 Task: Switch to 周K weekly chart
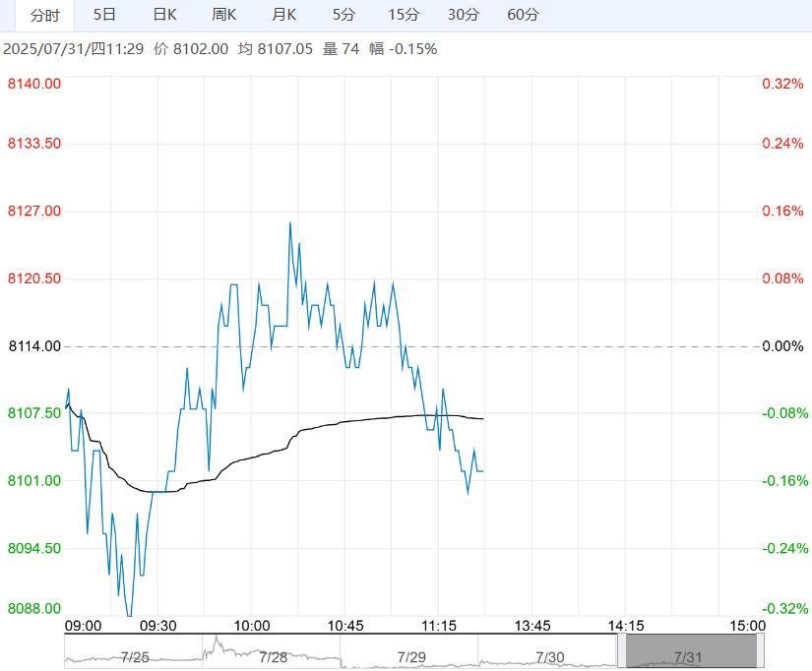click(x=224, y=15)
